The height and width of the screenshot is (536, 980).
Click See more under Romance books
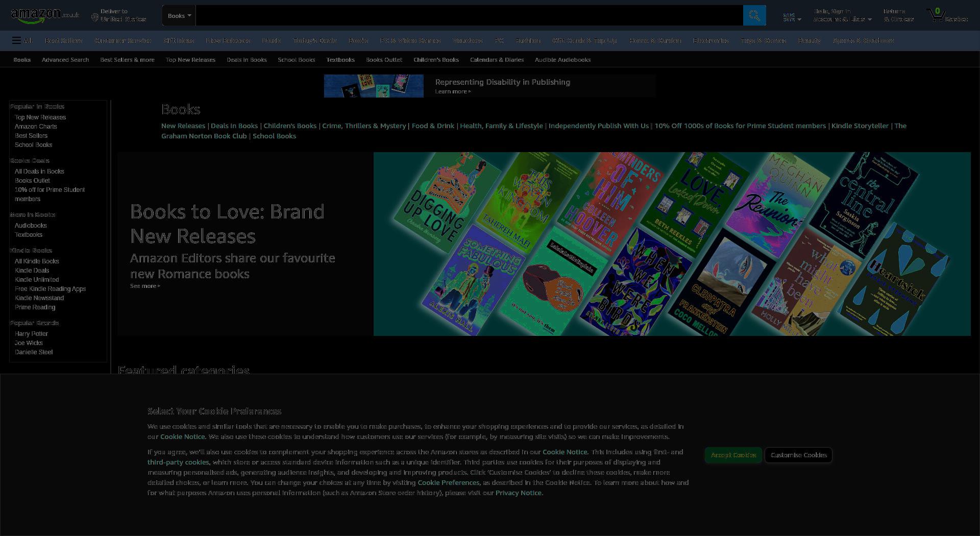point(145,286)
